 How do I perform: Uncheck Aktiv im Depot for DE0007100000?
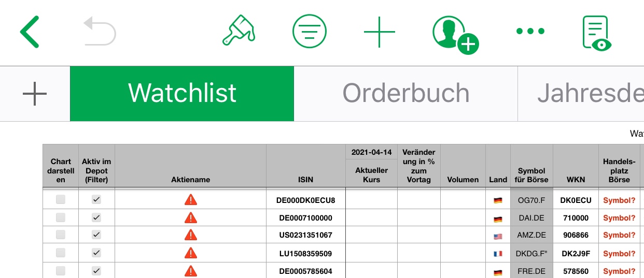click(x=96, y=218)
